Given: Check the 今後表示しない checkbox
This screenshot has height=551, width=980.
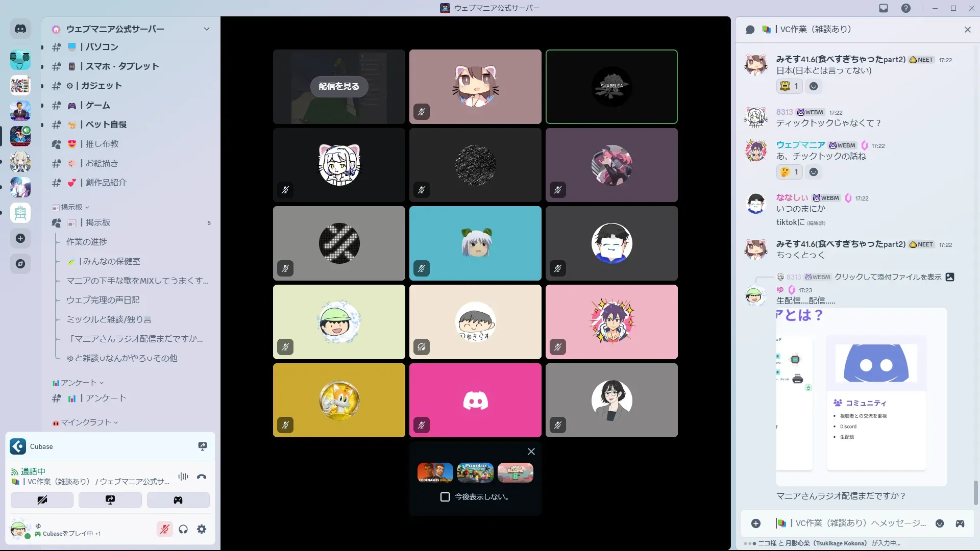Looking at the screenshot, I should pos(445,497).
